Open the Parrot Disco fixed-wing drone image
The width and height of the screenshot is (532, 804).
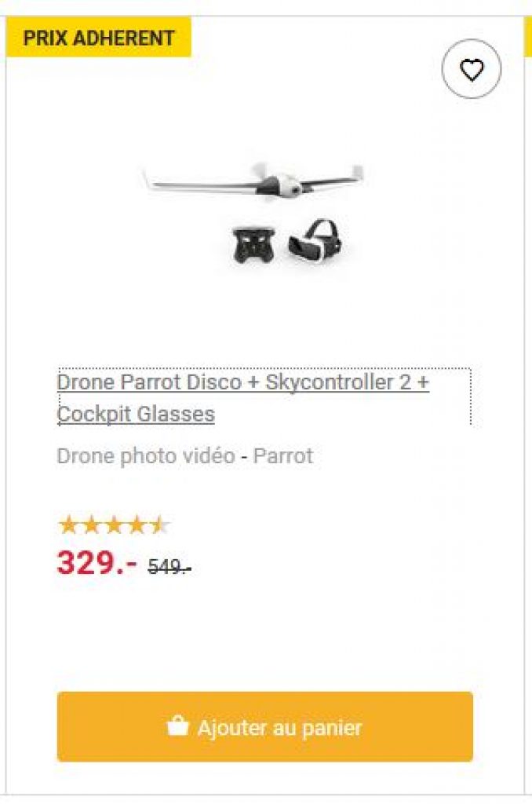pyautogui.click(x=253, y=181)
